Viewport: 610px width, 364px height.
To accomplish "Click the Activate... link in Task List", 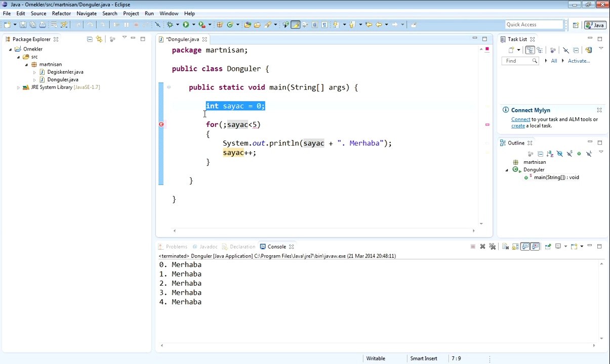I will 579,61.
